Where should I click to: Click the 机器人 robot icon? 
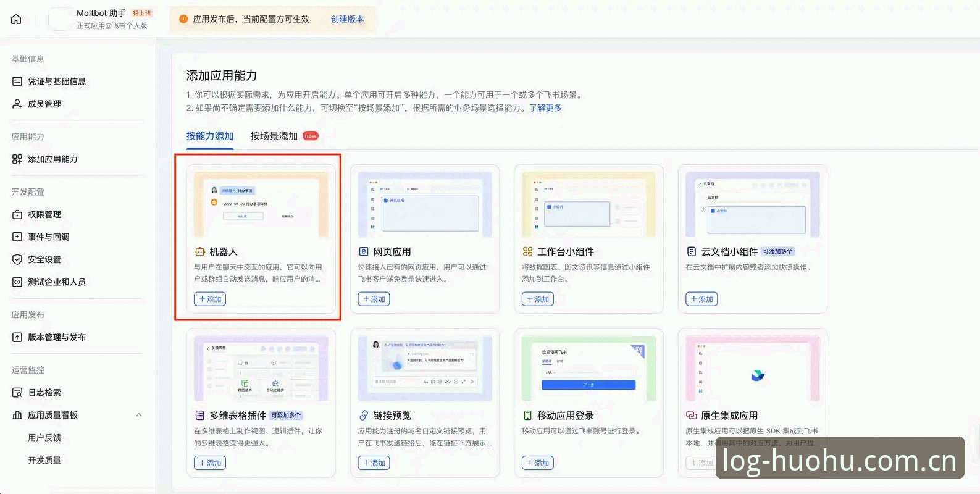tap(199, 252)
